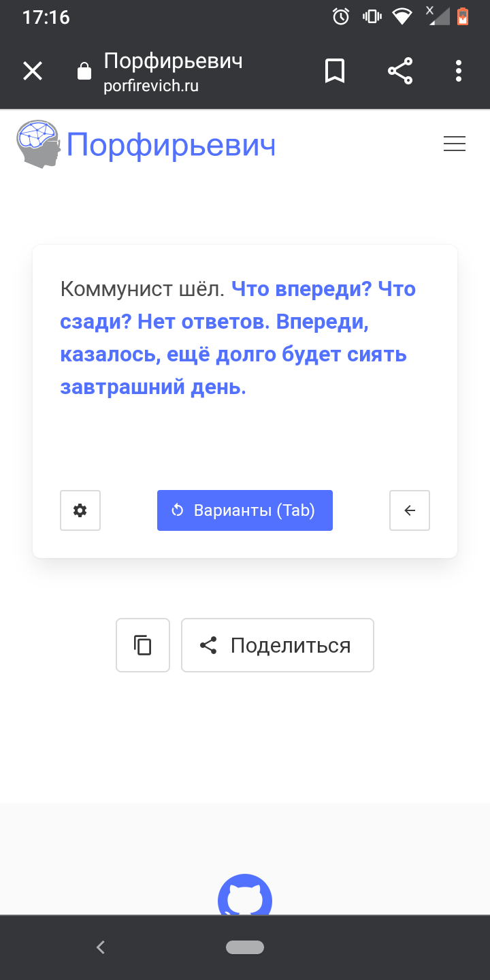Expand the hamburger navigation menu
490x980 pixels.
454,144
